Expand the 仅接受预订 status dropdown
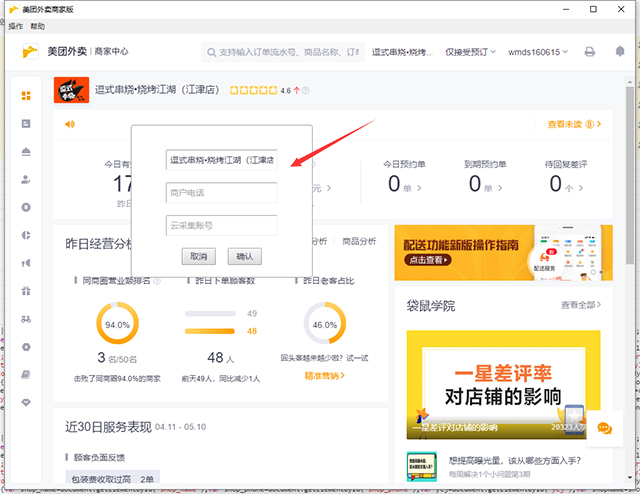Screen dimensions: 640x494 tap(470, 52)
